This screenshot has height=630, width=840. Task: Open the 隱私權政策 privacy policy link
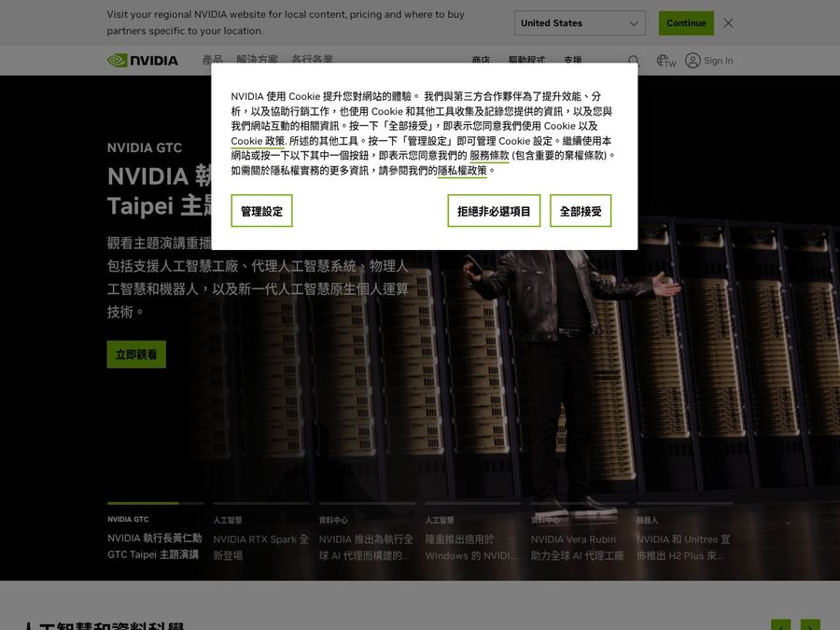pyautogui.click(x=462, y=171)
